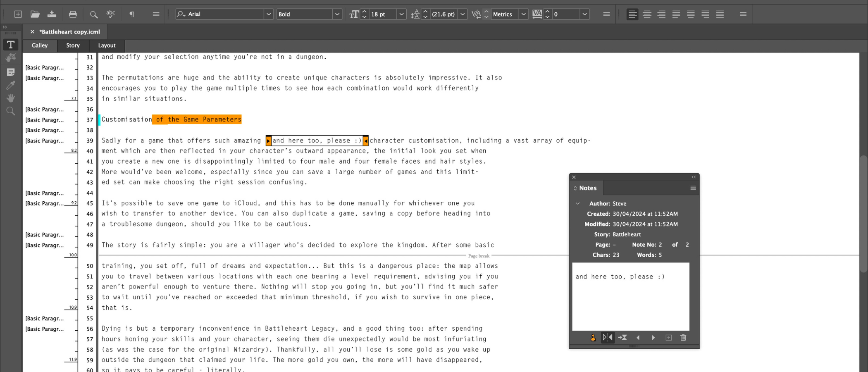This screenshot has height=372, width=868.
Task: Select the Hand tool
Action: (x=11, y=98)
